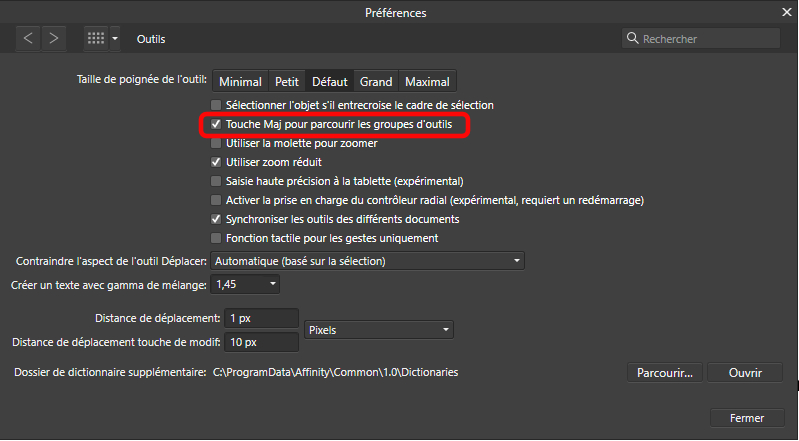
Task: Close the Préférences window with X
Action: tap(787, 12)
